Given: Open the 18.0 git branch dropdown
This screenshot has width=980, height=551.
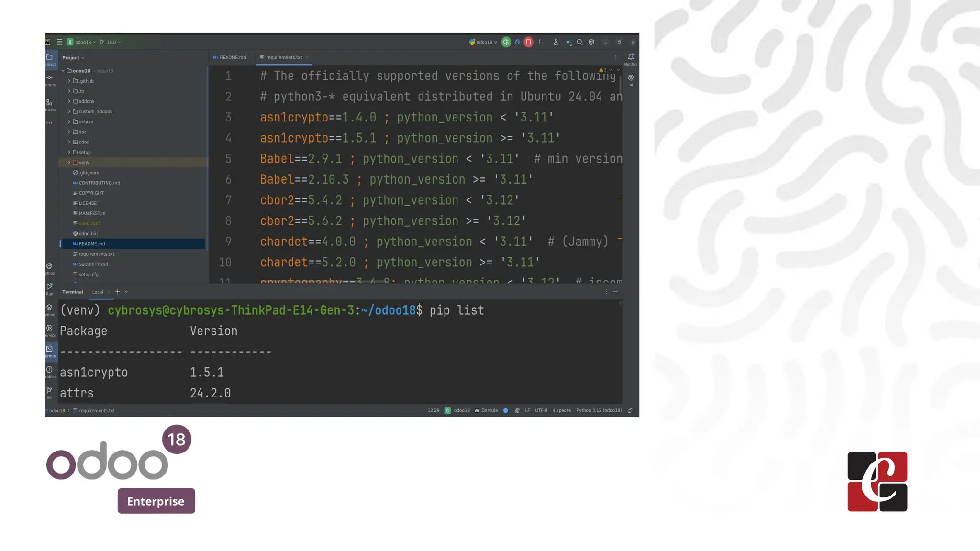Looking at the screenshot, I should click(111, 42).
